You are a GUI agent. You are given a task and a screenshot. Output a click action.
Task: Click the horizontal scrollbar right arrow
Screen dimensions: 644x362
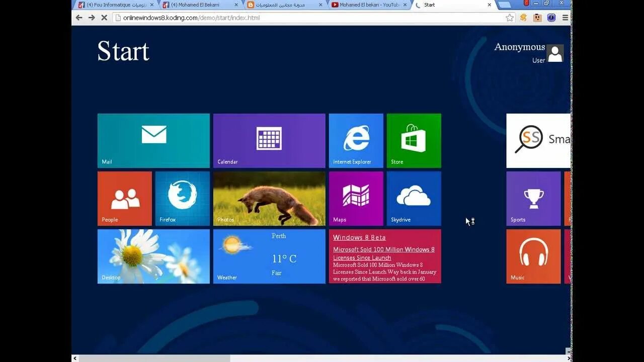pyautogui.click(x=569, y=358)
